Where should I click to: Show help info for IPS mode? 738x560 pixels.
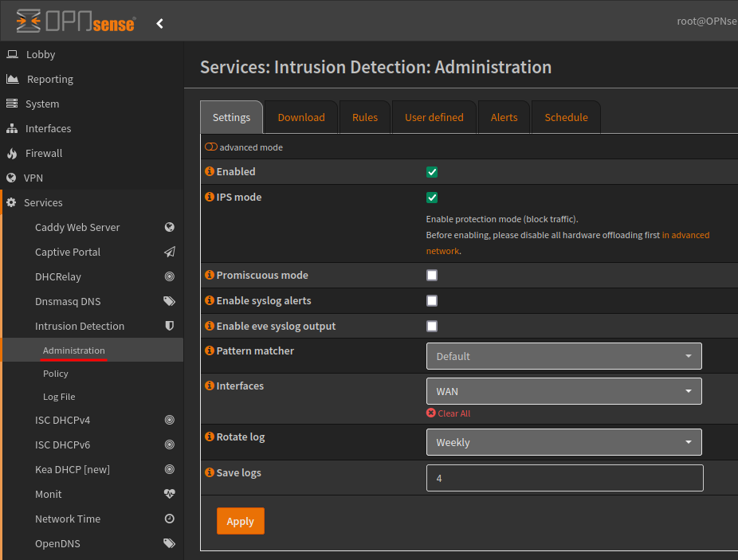[210, 197]
